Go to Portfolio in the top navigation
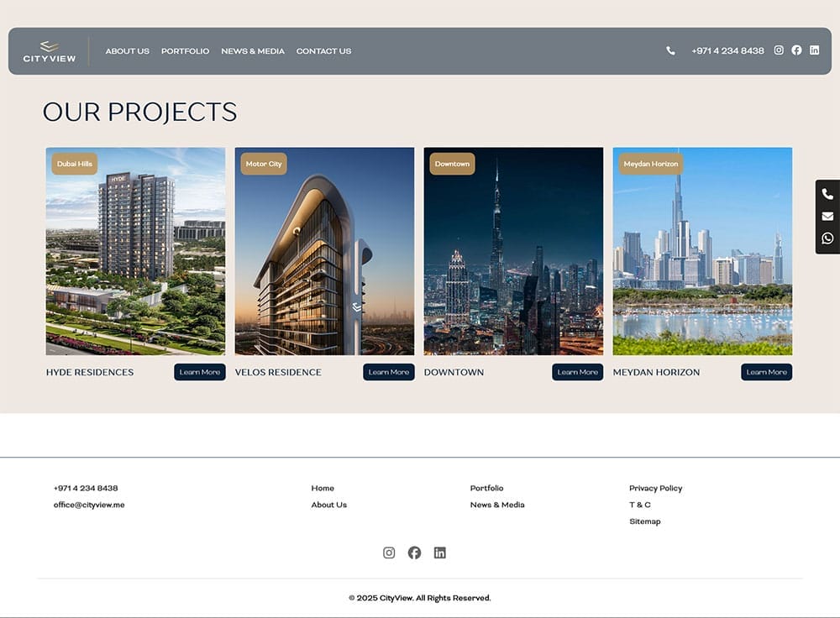840x618 pixels. [x=185, y=51]
